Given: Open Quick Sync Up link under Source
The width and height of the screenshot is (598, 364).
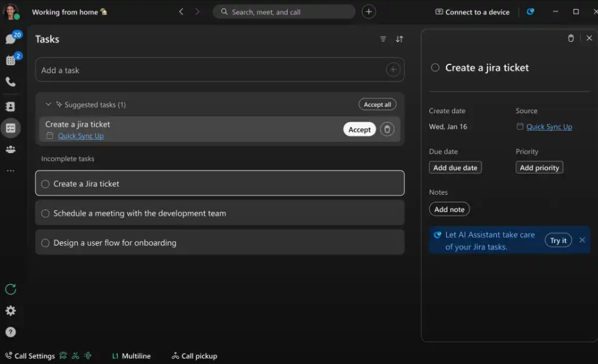Looking at the screenshot, I should click(x=549, y=127).
